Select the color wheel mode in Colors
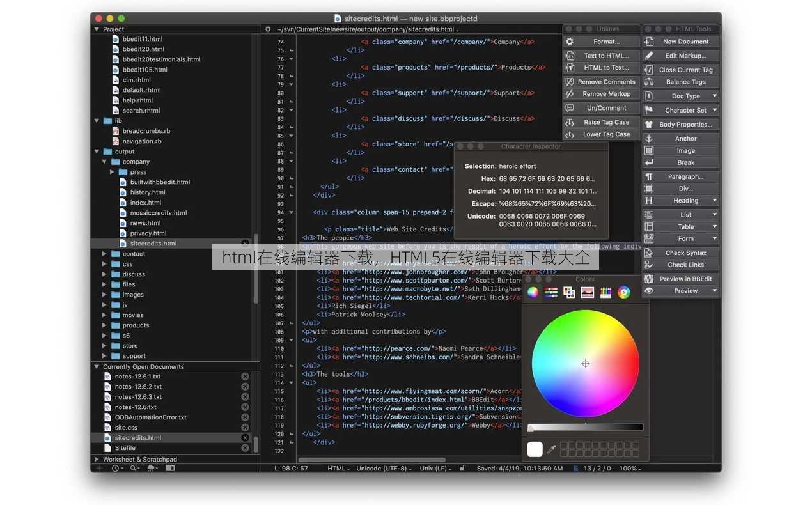Image resolution: width=812 pixels, height=505 pixels. click(x=533, y=293)
